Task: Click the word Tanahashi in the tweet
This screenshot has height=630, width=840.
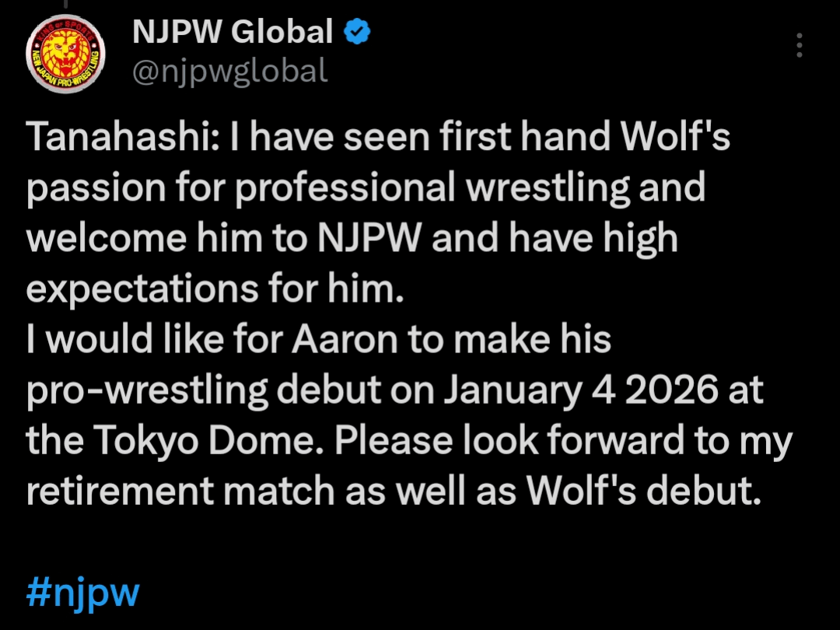Action: (x=118, y=136)
